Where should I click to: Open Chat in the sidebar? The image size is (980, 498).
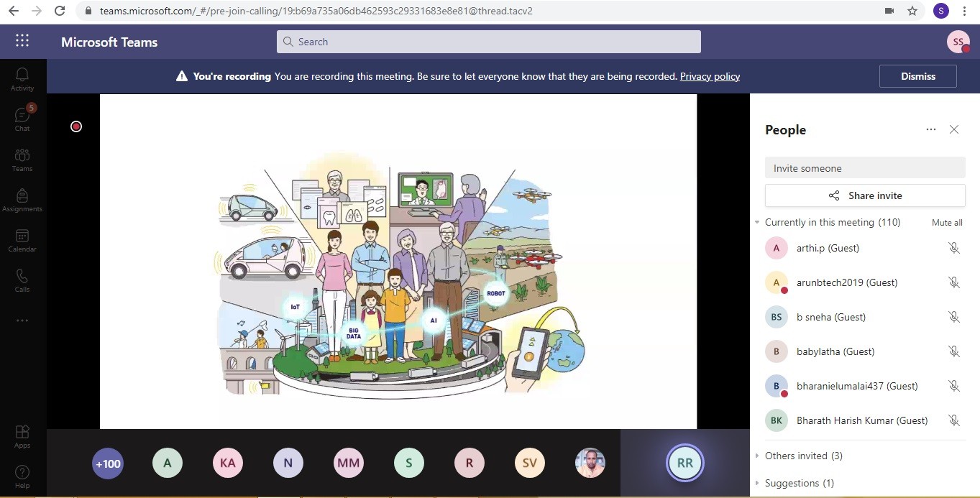tap(22, 119)
